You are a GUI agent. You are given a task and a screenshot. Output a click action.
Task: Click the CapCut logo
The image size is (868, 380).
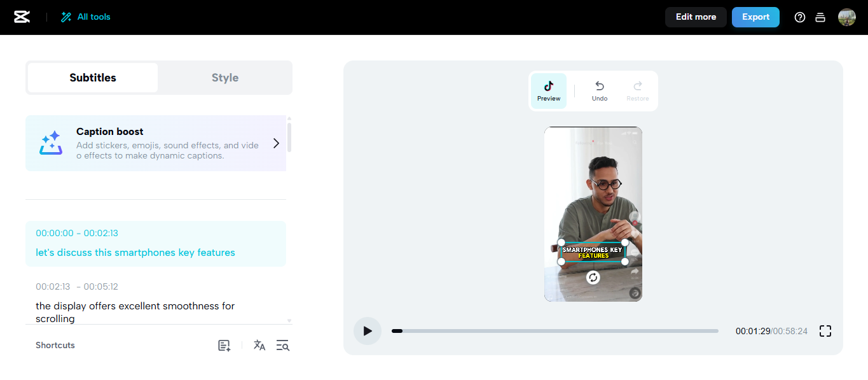tap(22, 17)
